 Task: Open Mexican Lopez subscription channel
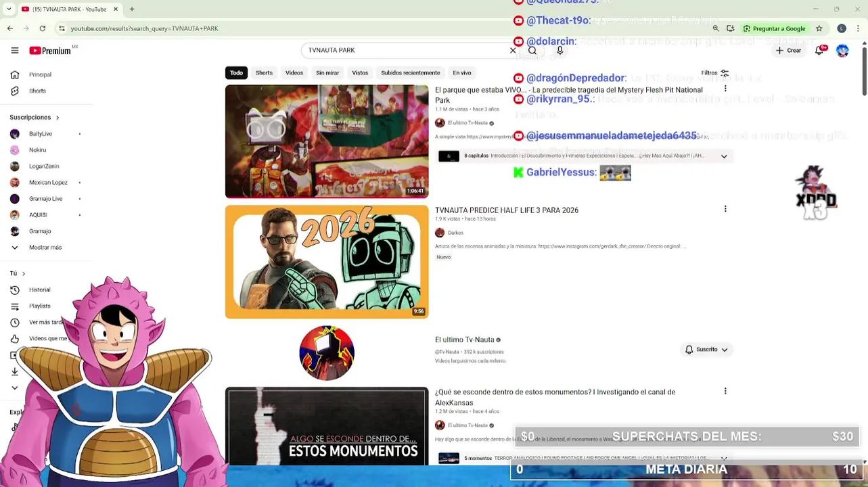pos(48,183)
